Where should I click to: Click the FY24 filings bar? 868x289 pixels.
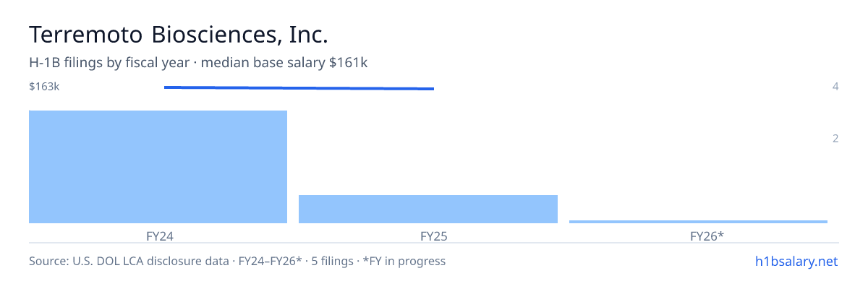tap(158, 167)
